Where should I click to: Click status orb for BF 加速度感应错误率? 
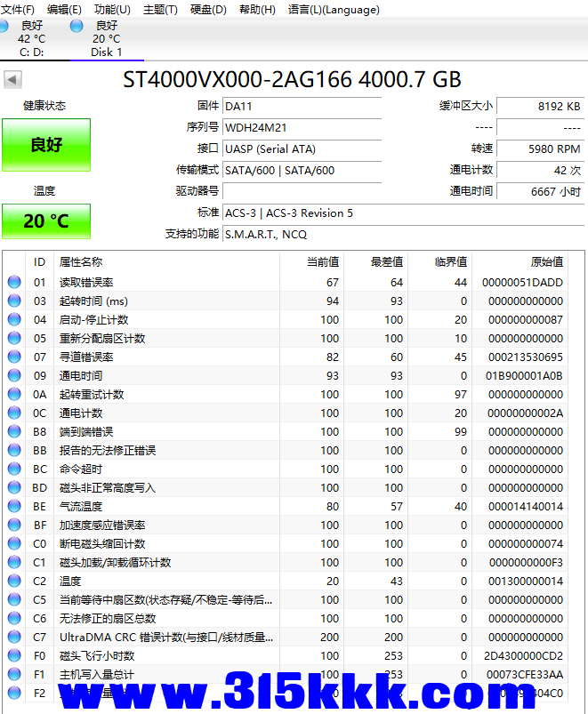point(14,525)
